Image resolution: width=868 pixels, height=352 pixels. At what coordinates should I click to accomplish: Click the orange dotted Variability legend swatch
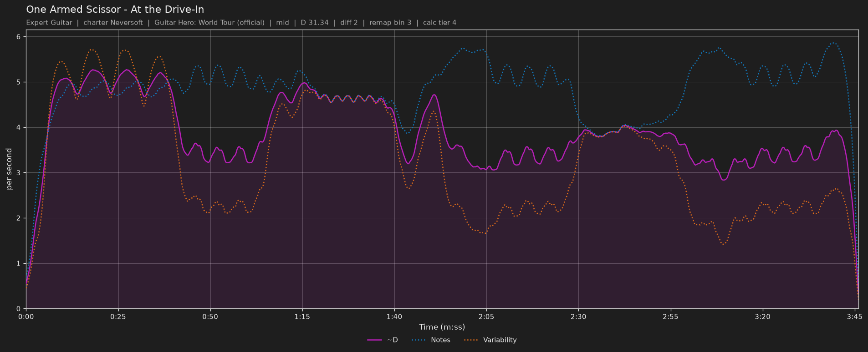tap(471, 340)
